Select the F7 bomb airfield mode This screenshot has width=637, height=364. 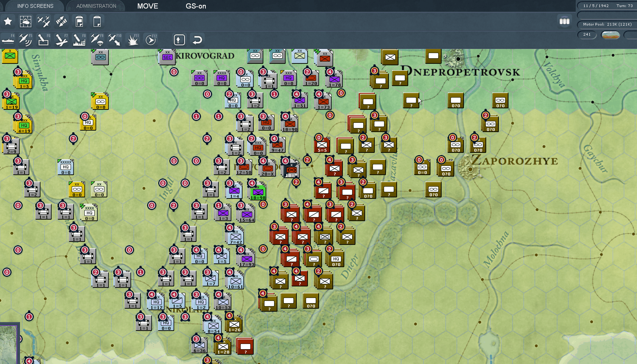click(x=61, y=39)
